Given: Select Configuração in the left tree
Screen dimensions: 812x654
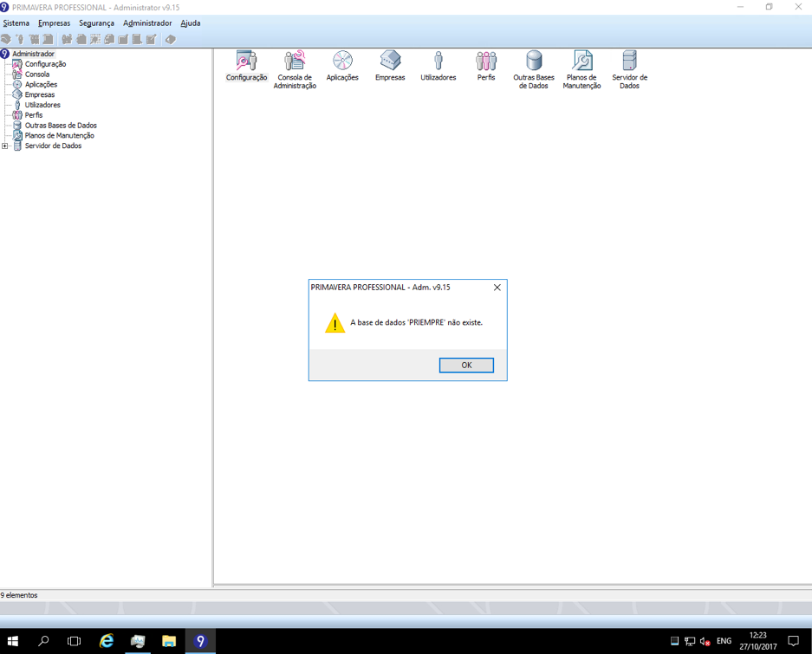Looking at the screenshot, I should tap(45, 64).
